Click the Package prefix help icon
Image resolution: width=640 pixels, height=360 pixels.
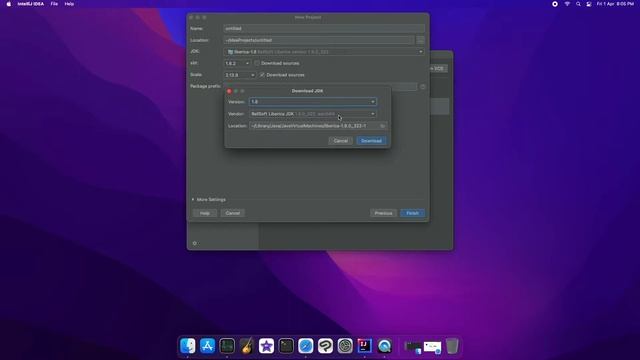[x=422, y=87]
